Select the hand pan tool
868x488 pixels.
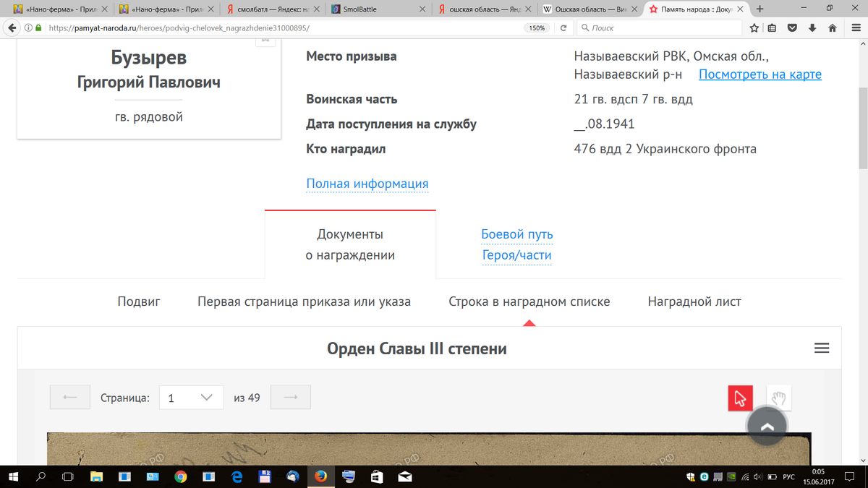click(779, 398)
